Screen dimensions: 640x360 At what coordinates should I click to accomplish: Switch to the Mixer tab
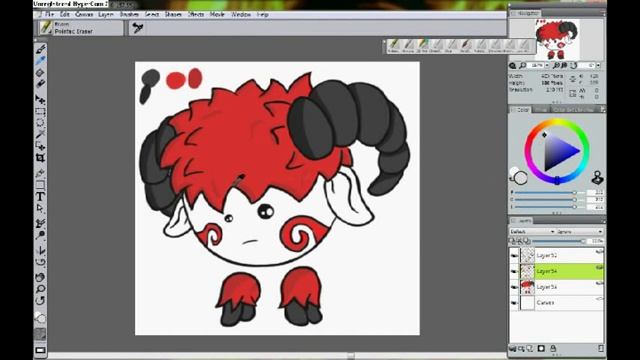[541, 110]
